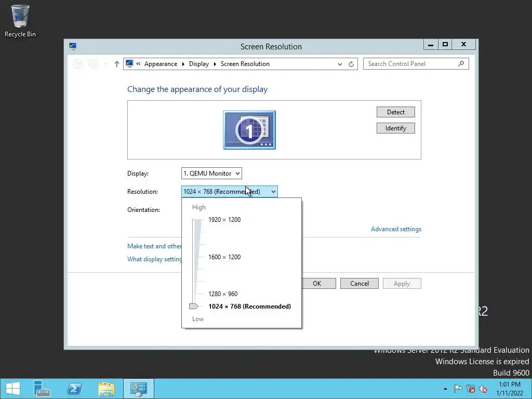This screenshot has height=399, width=532.
Task: Click the resolution slider thumb
Action: pyautogui.click(x=193, y=307)
